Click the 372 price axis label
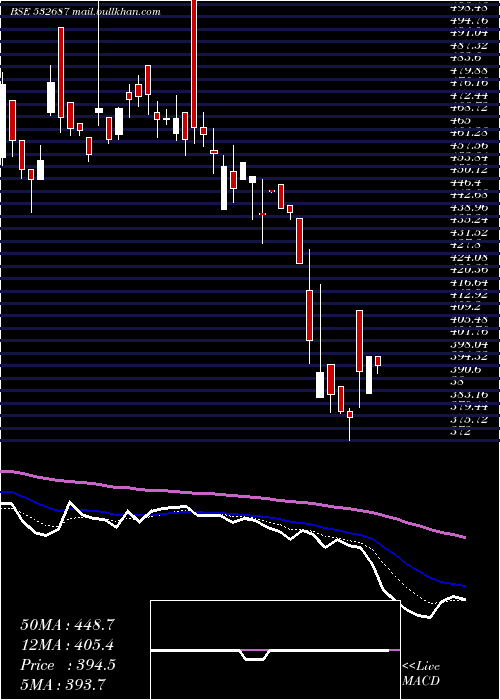The width and height of the screenshot is (500, 700). [459, 432]
